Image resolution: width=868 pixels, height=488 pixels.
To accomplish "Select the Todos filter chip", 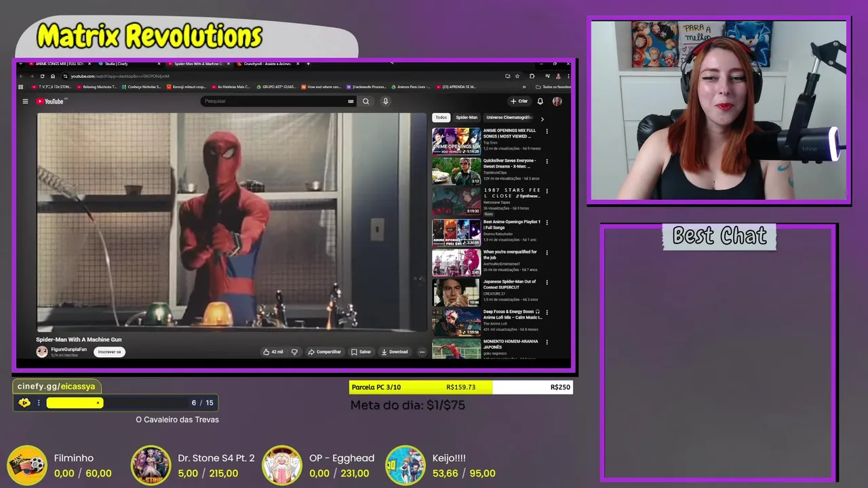I will tap(441, 117).
